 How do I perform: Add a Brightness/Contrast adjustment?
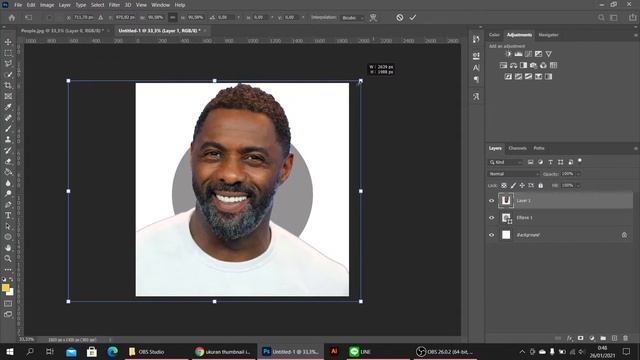[508, 54]
